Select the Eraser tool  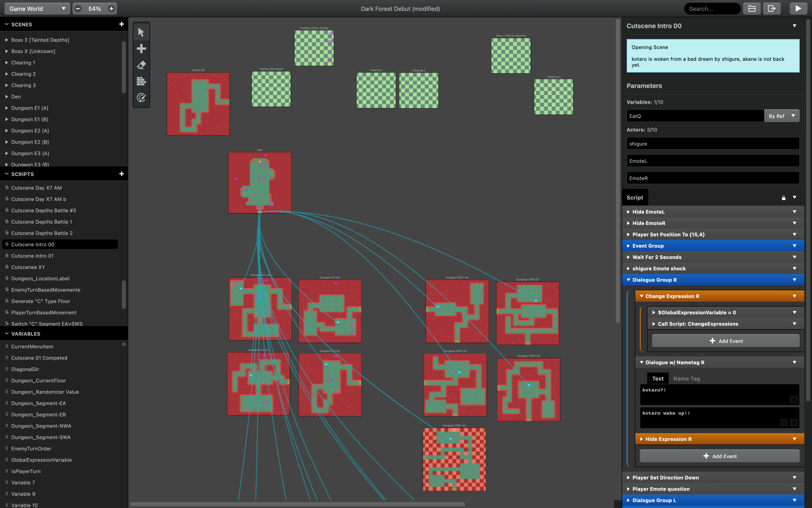coord(141,65)
